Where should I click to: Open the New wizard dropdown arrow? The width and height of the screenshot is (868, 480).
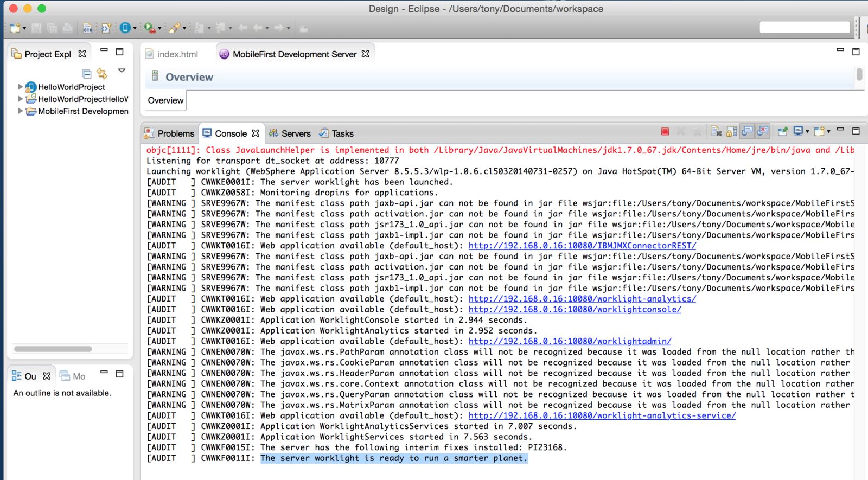pos(24,28)
